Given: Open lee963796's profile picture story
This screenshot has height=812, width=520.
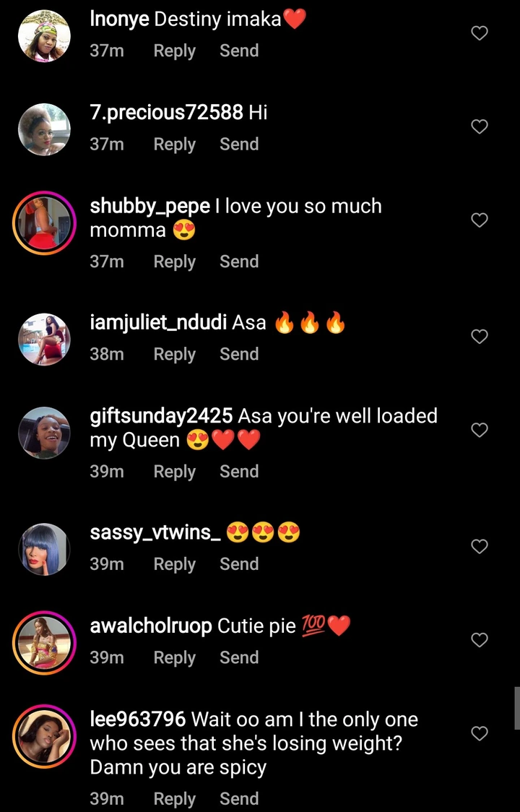Looking at the screenshot, I should click(44, 736).
